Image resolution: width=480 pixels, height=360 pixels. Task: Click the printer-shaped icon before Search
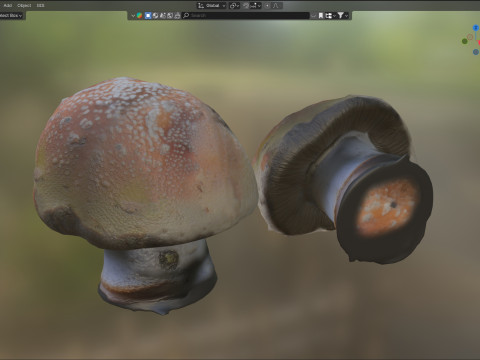(177, 16)
